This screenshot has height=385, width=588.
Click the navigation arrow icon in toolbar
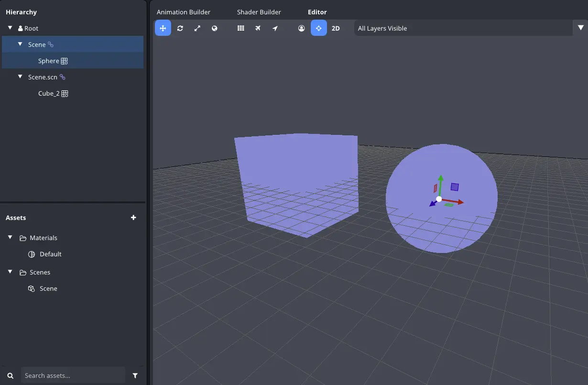(275, 28)
